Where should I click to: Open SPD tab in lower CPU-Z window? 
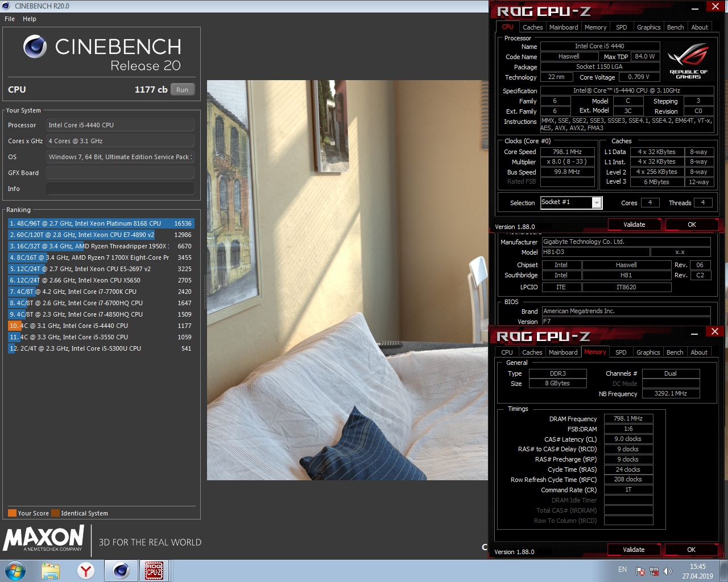[x=621, y=352]
